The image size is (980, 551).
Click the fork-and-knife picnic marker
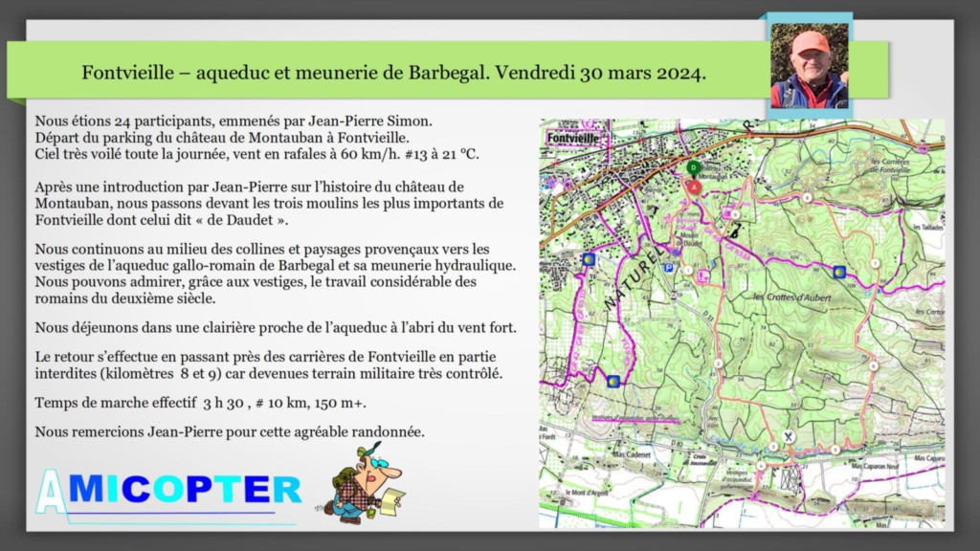click(x=789, y=436)
